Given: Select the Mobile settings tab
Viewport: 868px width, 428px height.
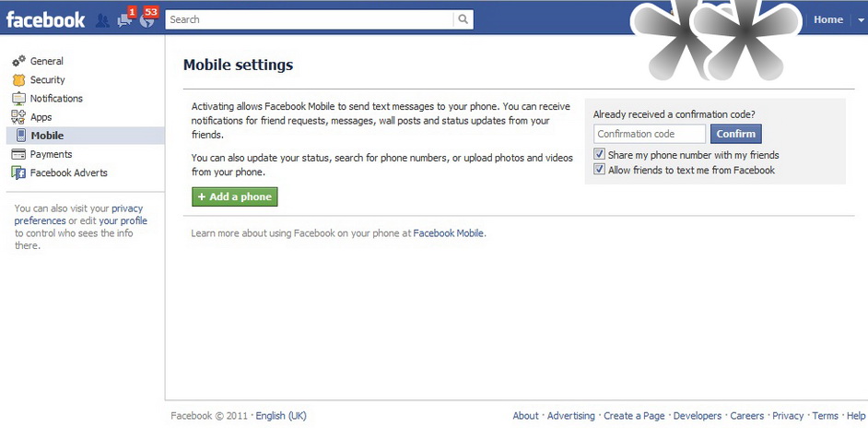Looking at the screenshot, I should pyautogui.click(x=86, y=136).
